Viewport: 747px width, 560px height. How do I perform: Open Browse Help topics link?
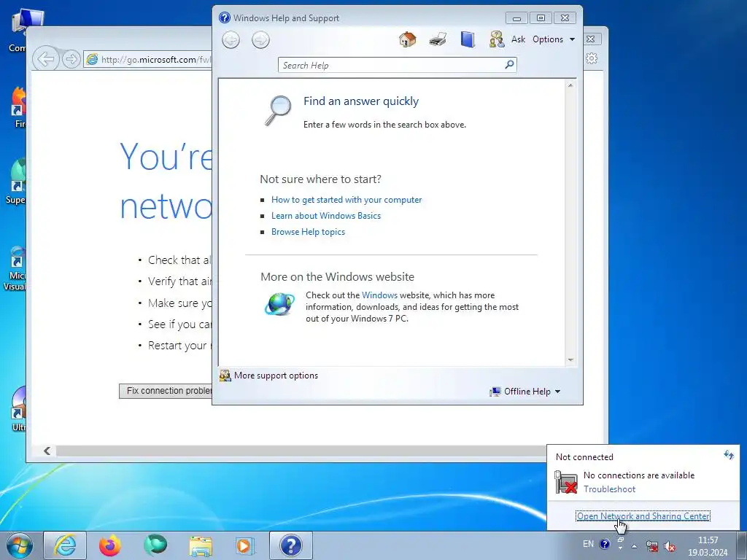coord(308,232)
